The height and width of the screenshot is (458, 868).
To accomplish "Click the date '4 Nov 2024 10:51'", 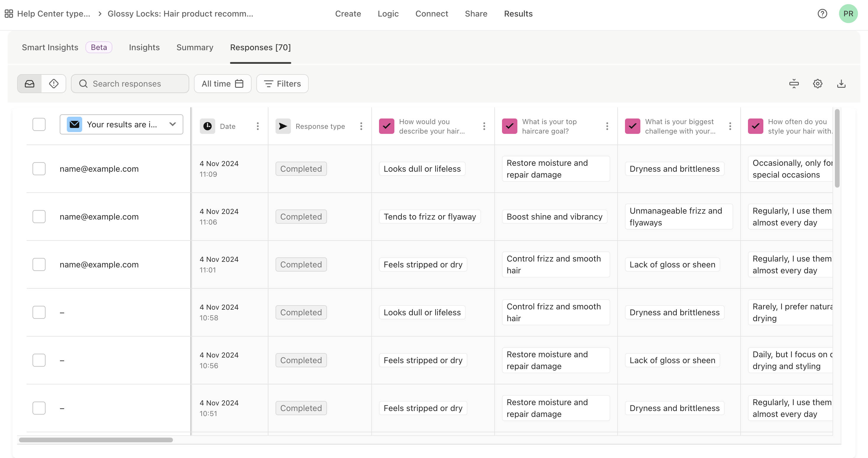I will [219, 408].
